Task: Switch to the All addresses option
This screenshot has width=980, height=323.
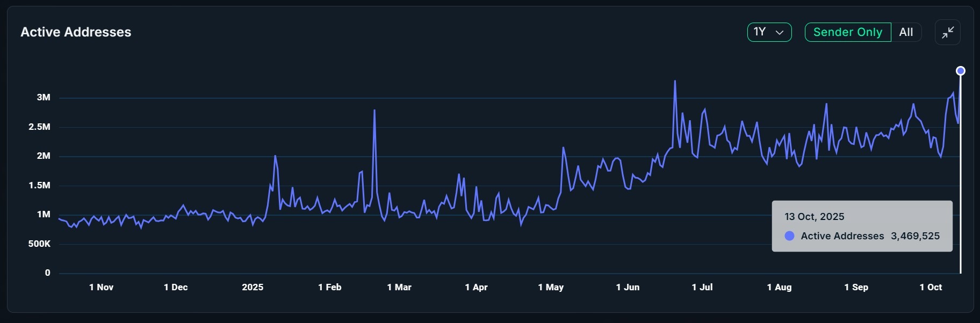Action: pos(906,32)
